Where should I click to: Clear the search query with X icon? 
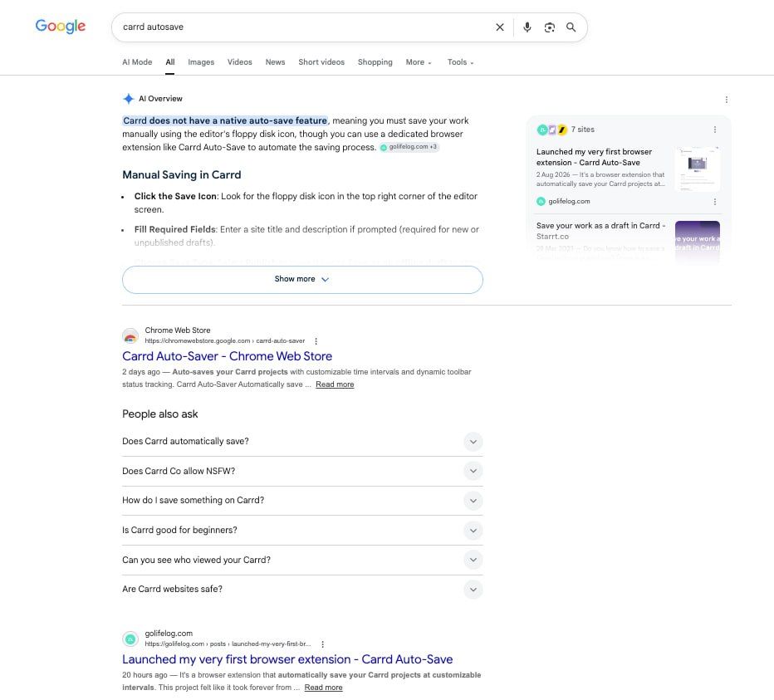click(x=500, y=27)
